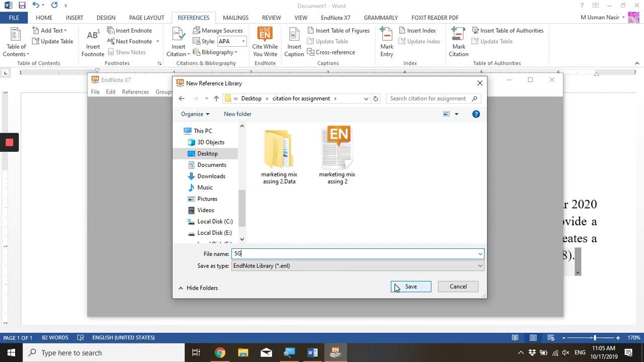Open the Edit menu in EndNote X7 window
The height and width of the screenshot is (362, 644).
point(111,92)
